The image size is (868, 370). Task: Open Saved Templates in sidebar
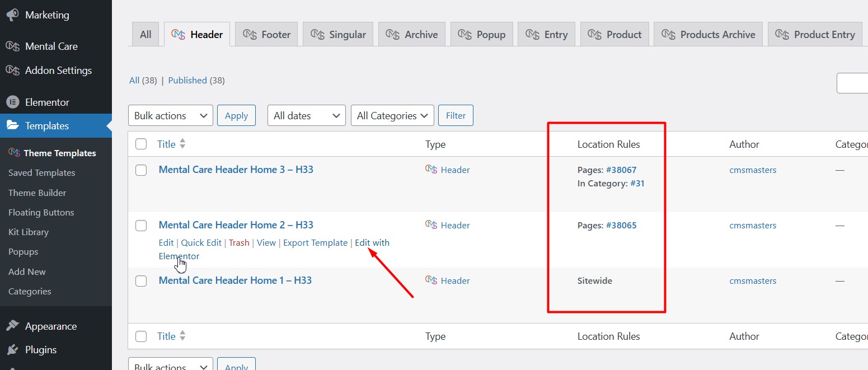point(42,173)
